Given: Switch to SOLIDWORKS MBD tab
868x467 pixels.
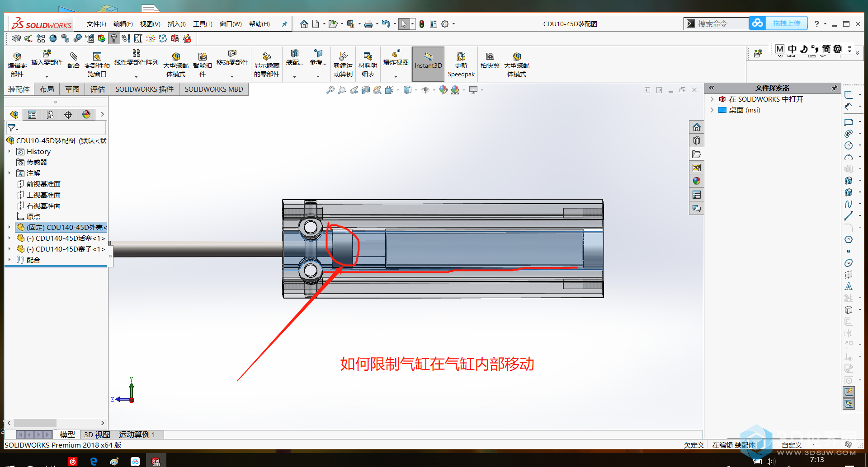Looking at the screenshot, I should [214, 89].
